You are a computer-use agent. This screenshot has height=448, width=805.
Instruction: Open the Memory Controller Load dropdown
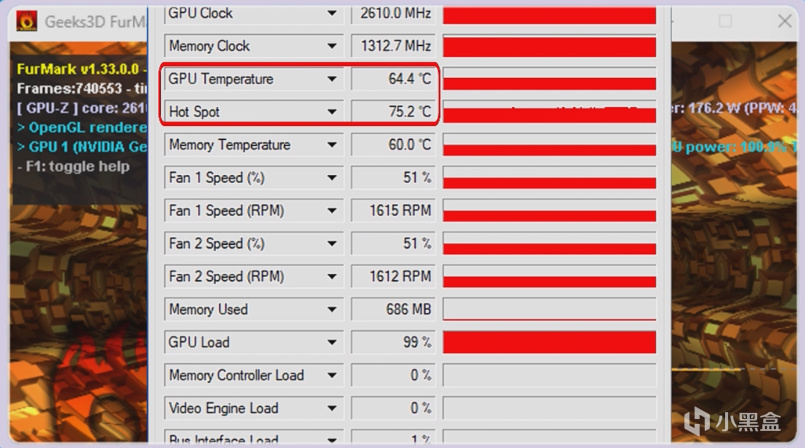click(x=332, y=375)
